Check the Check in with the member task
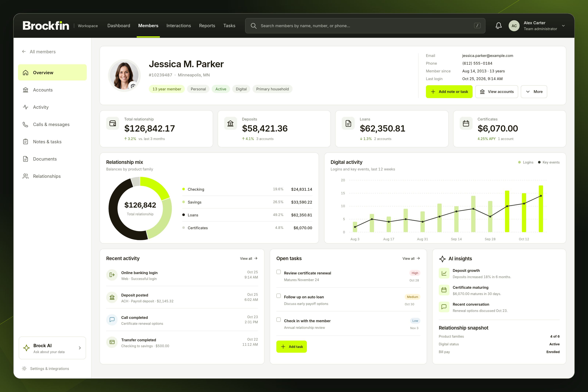Viewport: 588px width, 392px height. click(x=279, y=320)
